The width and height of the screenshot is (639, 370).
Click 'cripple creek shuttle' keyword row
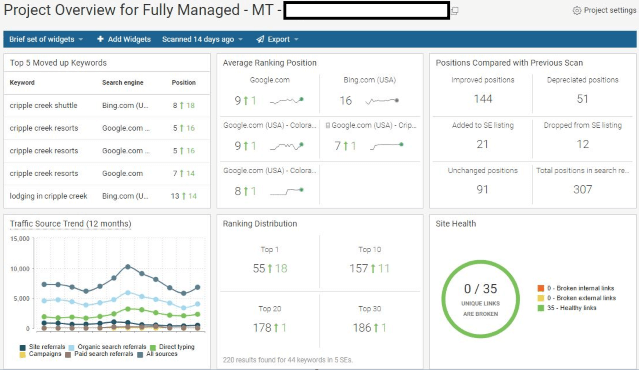[107, 106]
